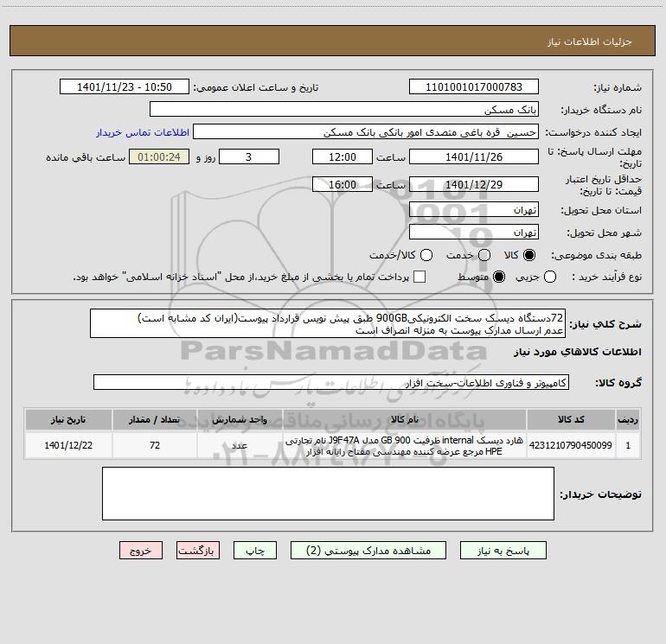Click the شرح کلی نیاز description box
Viewport: 666px width, 644px height.
(x=328, y=323)
